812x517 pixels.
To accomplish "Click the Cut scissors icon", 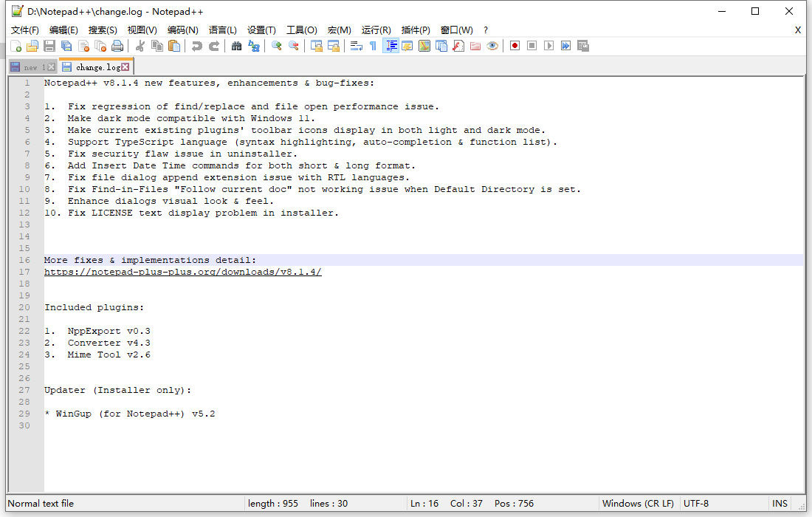I will coord(140,46).
